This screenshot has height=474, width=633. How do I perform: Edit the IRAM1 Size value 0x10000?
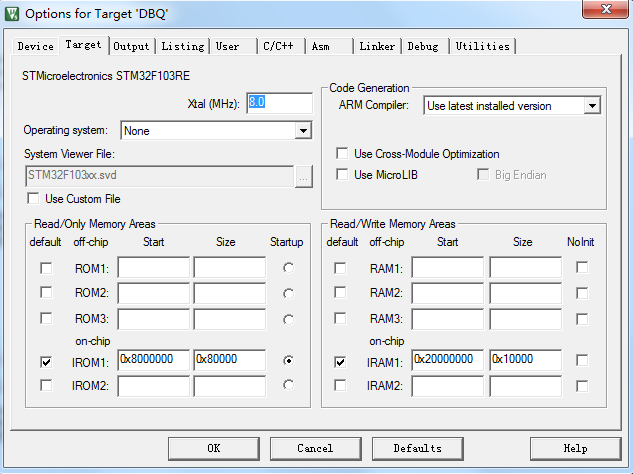(x=525, y=360)
